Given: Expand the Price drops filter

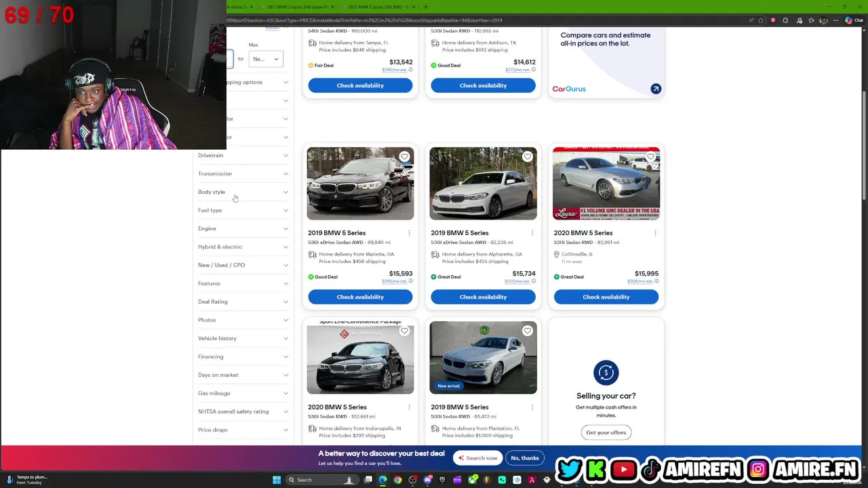Looking at the screenshot, I should point(243,430).
